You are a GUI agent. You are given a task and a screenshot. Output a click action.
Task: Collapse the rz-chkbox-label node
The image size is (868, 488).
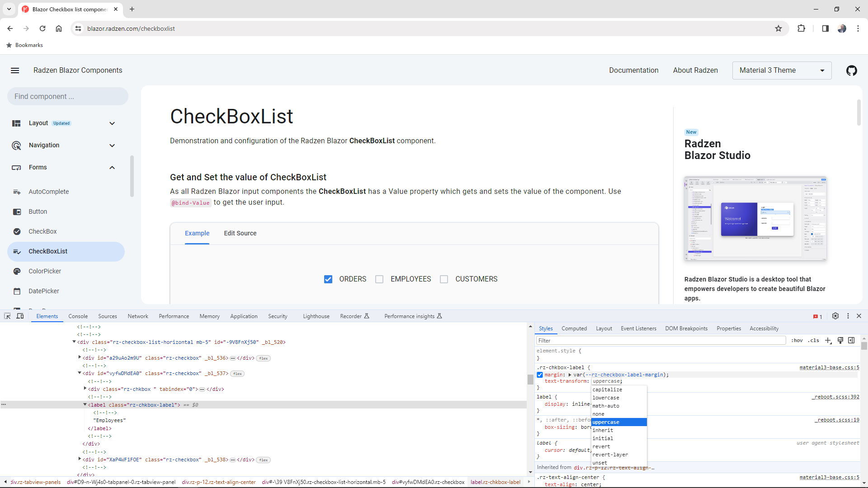pos(85,404)
